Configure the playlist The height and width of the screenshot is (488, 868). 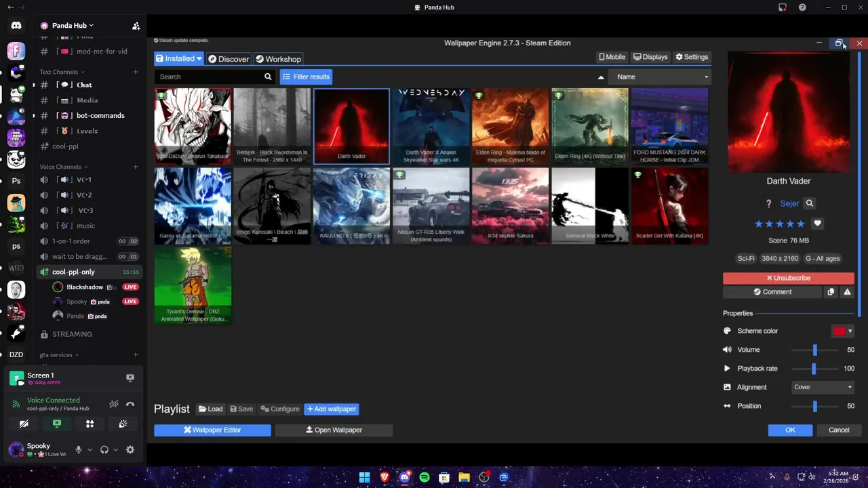(280, 409)
